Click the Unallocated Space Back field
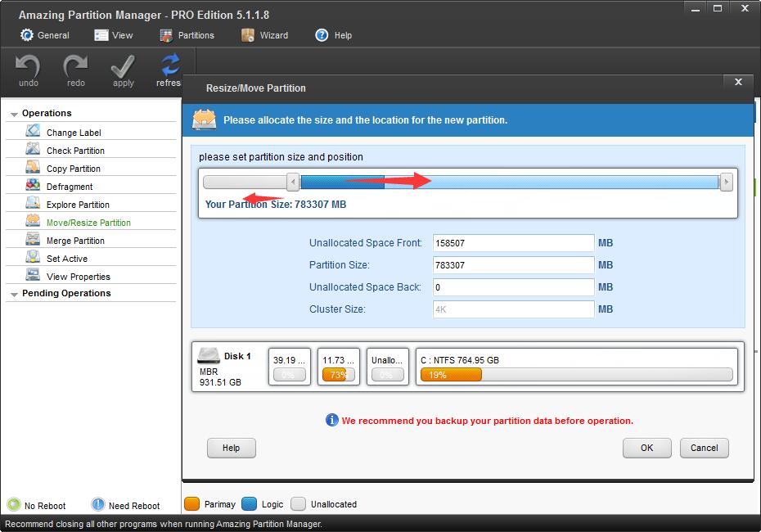This screenshot has height=532, width=761. [514, 287]
